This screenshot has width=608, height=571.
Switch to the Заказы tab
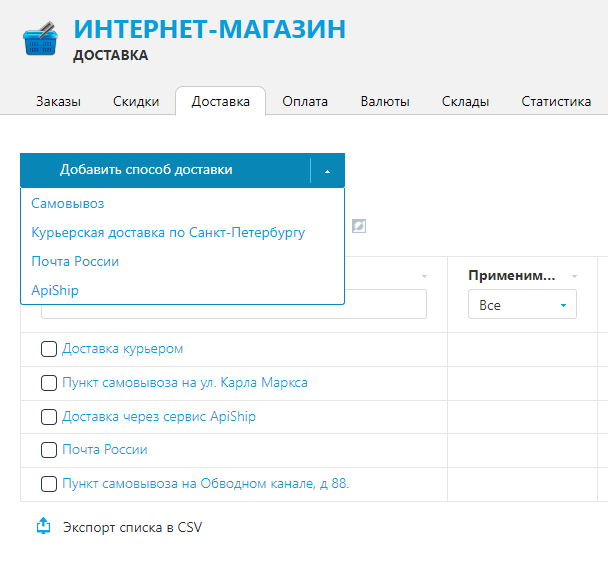(x=59, y=102)
